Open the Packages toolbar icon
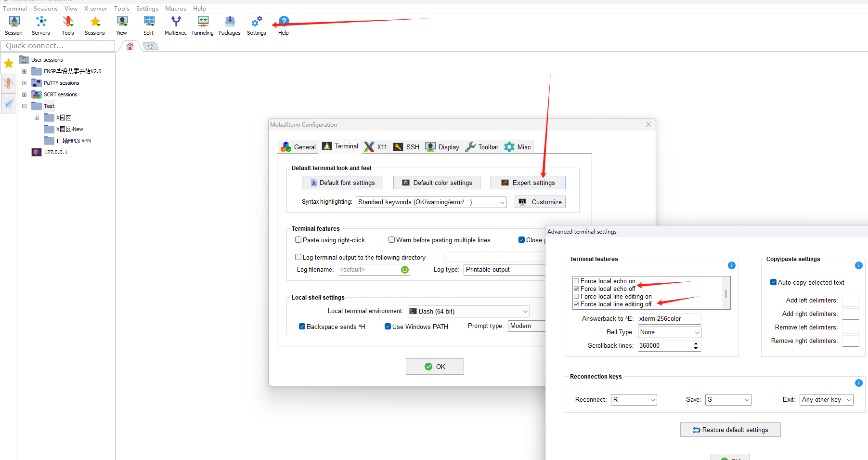Viewport: 868px width, 460px height. coord(230,26)
